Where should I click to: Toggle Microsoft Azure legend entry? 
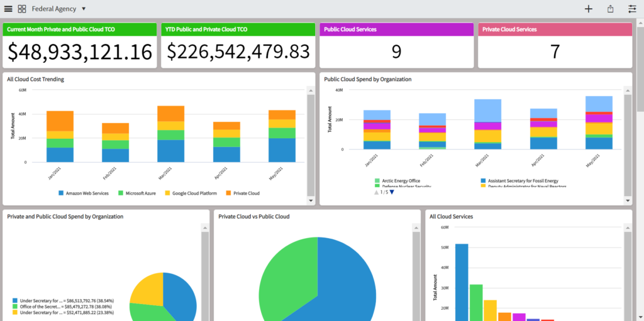point(137,193)
